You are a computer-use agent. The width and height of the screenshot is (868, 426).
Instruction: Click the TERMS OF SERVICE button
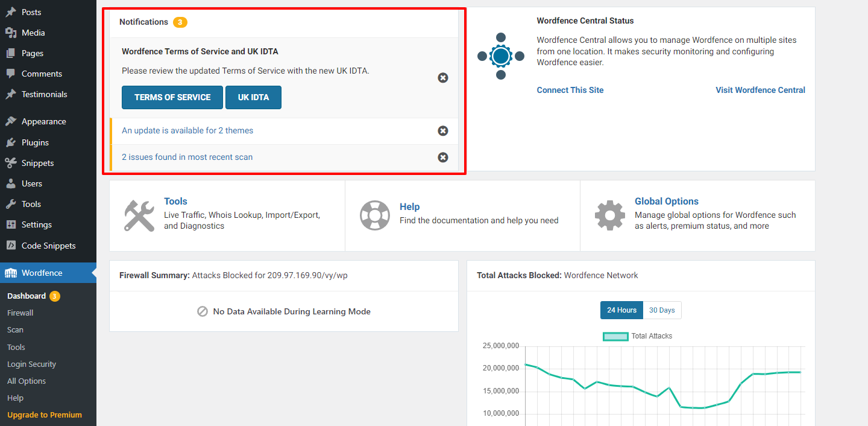coord(172,97)
